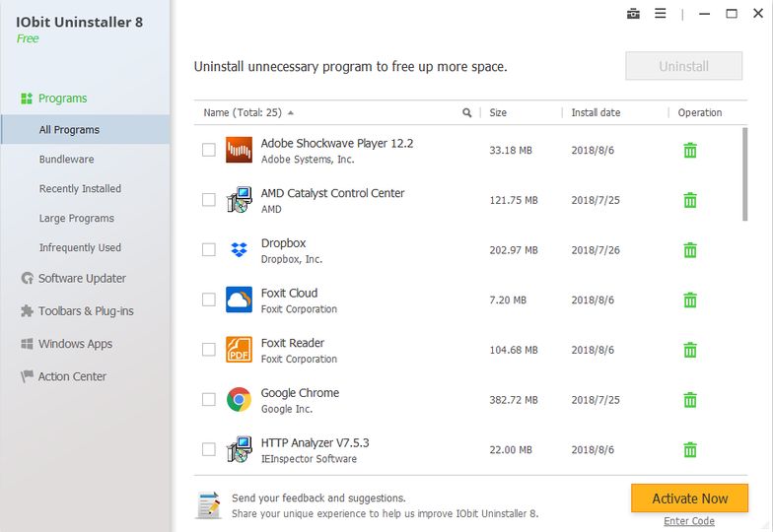Click the Foxit Cloud program icon
Viewport: 773px width, 532px height.
coord(239,299)
